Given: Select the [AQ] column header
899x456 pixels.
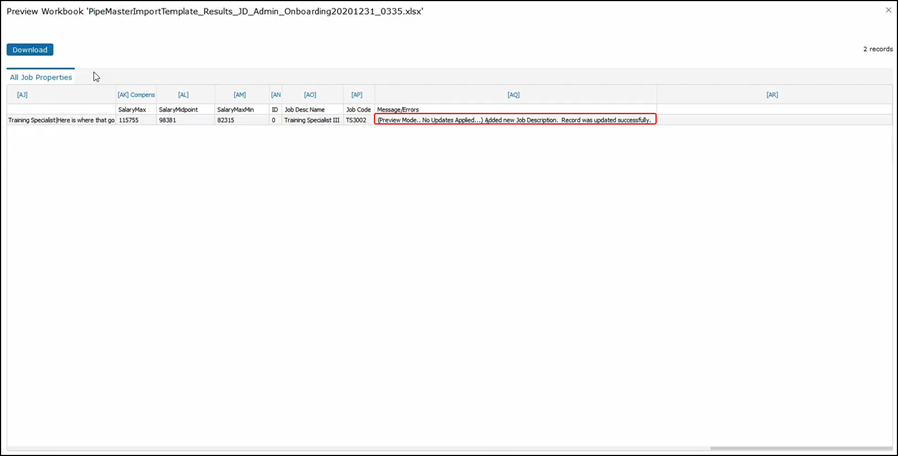Looking at the screenshot, I should [514, 94].
